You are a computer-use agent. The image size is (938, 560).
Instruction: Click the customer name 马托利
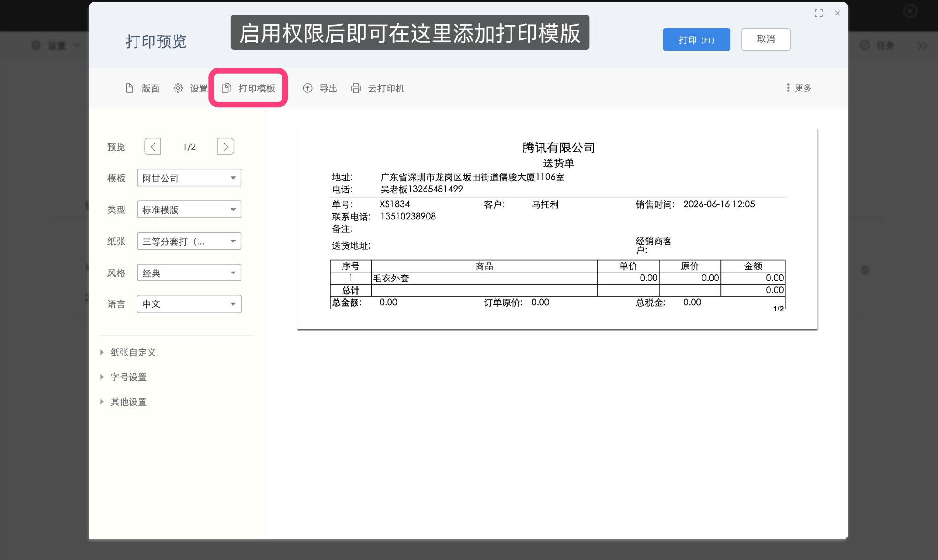click(545, 204)
